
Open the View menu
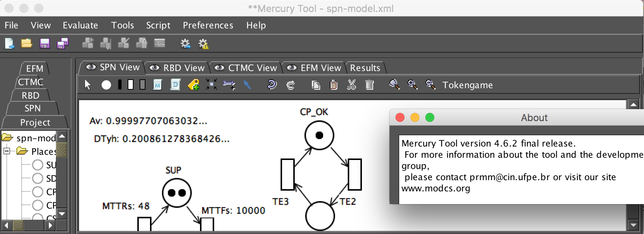41,25
